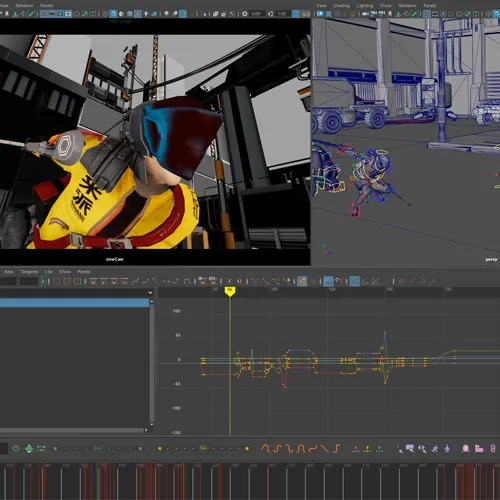Image resolution: width=500 pixels, height=500 pixels.
Task: Click the pink folder icon in bottom toolbar
Action: (x=479, y=449)
